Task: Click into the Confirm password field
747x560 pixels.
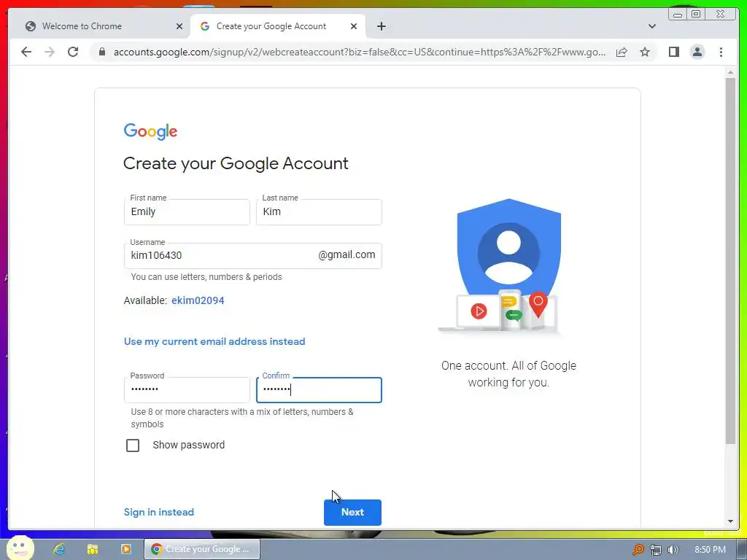Action: pos(319,390)
